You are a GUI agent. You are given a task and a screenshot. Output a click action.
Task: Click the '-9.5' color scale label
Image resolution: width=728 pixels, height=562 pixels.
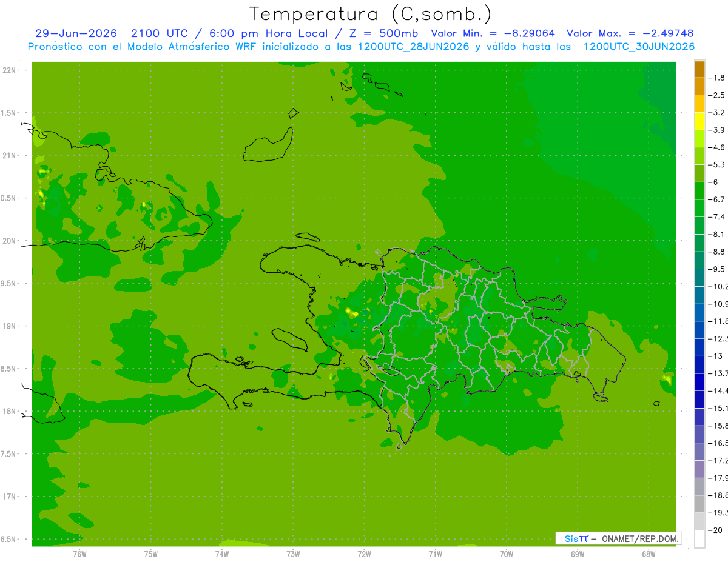[x=717, y=269]
